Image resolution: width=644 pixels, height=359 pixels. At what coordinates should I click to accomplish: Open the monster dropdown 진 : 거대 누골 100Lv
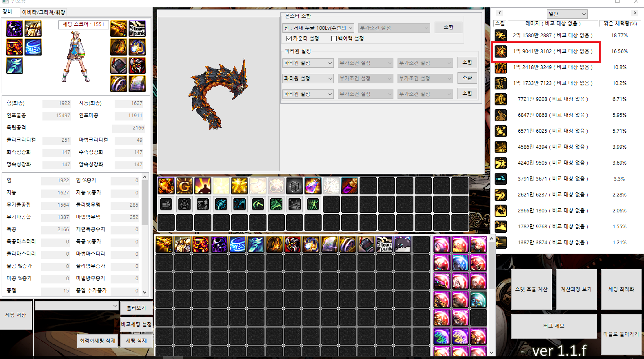[318, 28]
